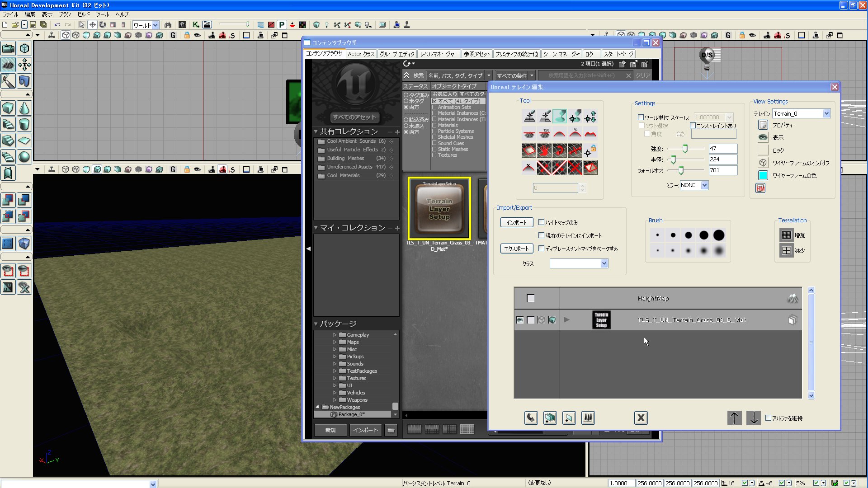Toggle terrain wireframe on/off cube icon
The width and height of the screenshot is (868, 488).
[763, 163]
